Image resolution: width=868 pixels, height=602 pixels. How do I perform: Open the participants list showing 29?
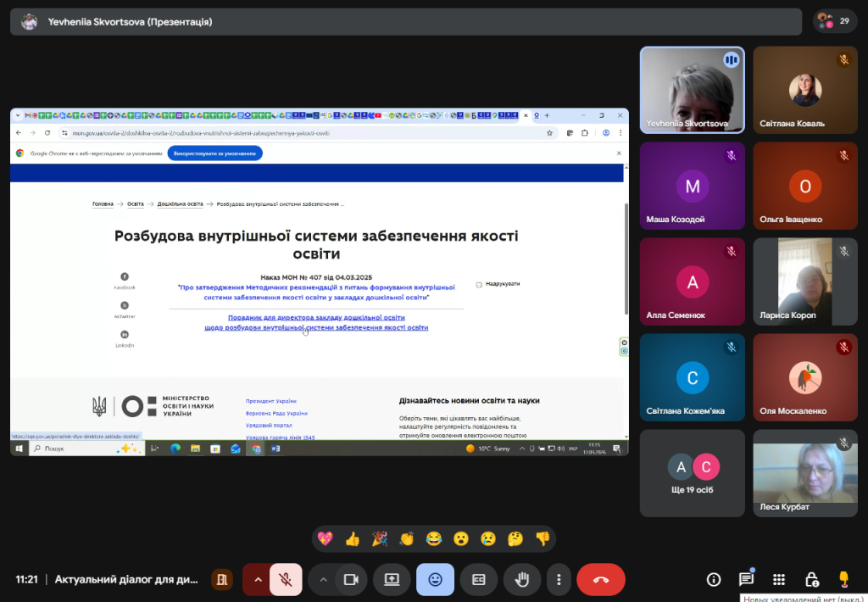click(834, 21)
